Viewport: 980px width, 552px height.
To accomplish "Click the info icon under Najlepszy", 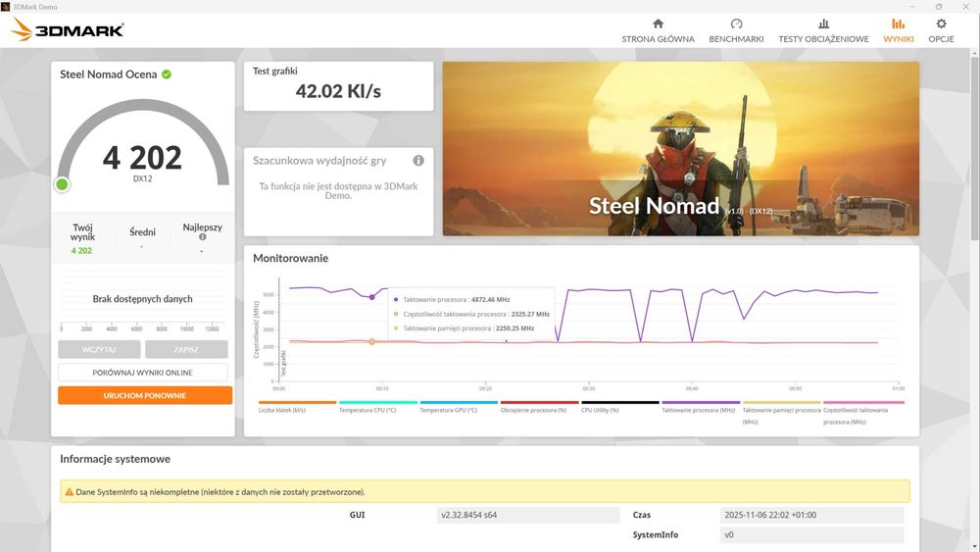I will click(x=202, y=237).
